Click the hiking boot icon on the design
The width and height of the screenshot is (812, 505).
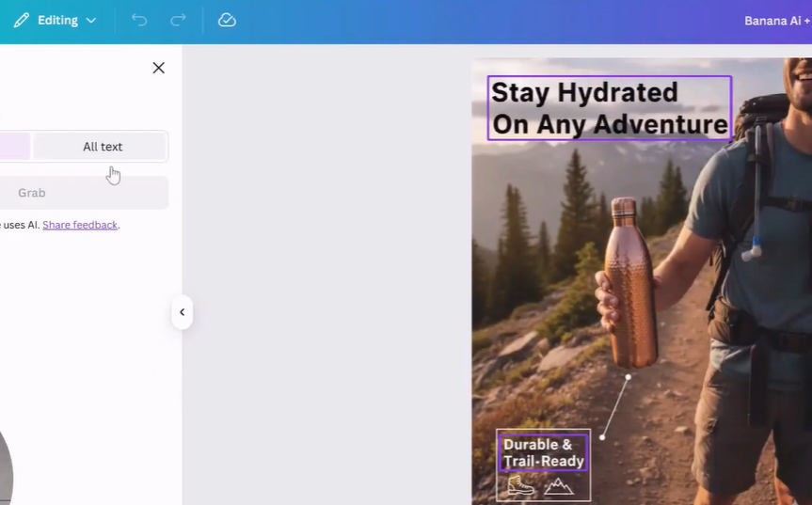[518, 485]
